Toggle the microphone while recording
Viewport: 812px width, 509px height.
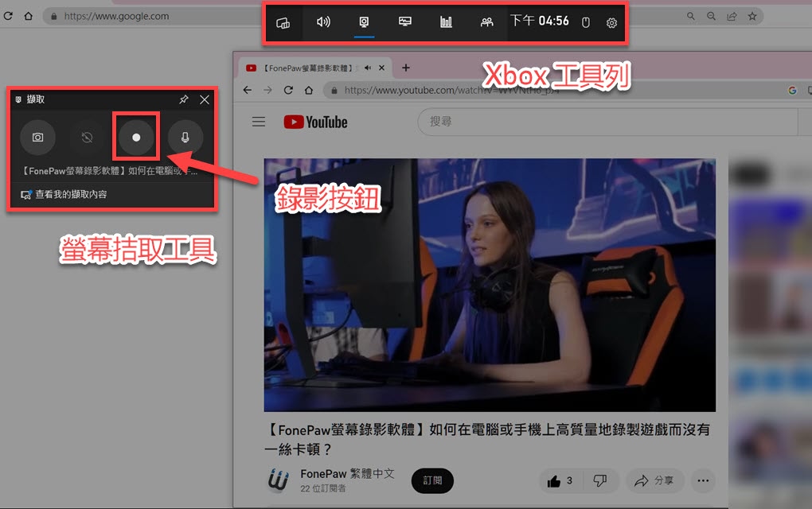[185, 138]
